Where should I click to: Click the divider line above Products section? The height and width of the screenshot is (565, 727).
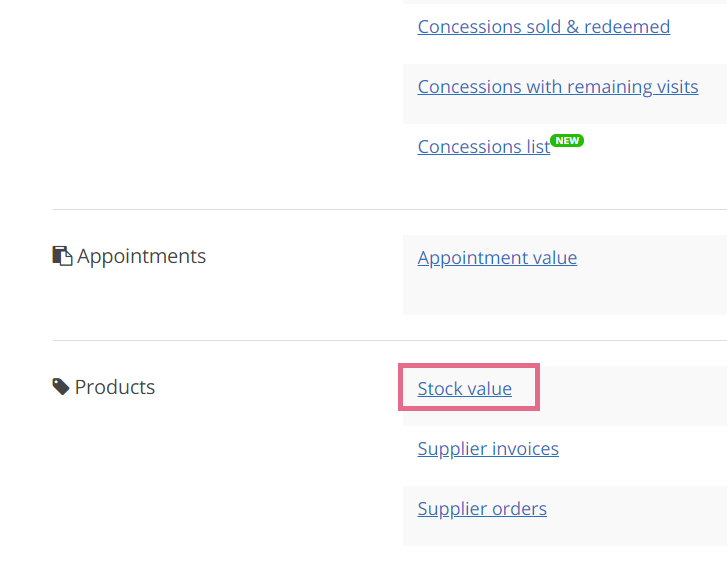click(x=389, y=341)
